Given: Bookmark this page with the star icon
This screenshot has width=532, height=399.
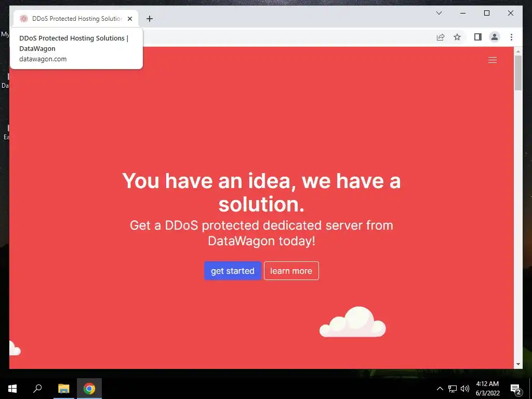Looking at the screenshot, I should [457, 37].
